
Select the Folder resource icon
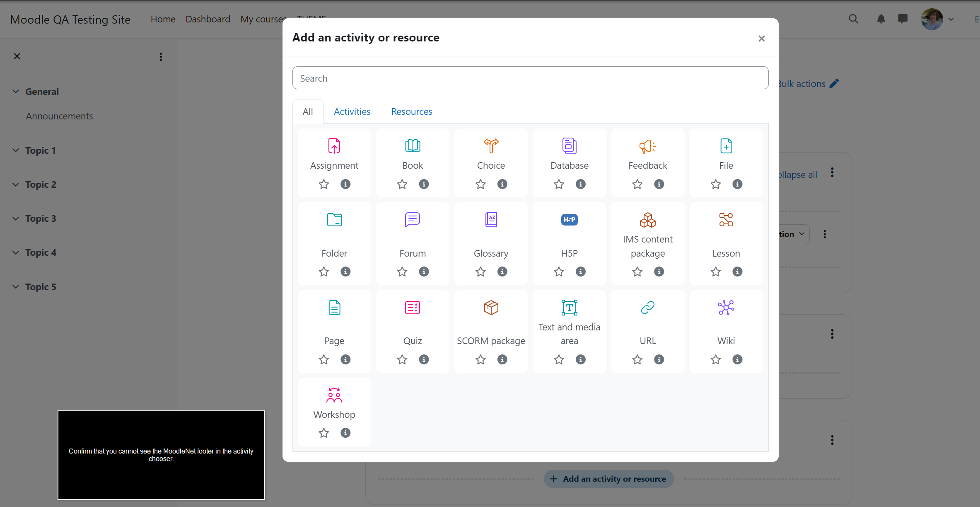pyautogui.click(x=334, y=220)
